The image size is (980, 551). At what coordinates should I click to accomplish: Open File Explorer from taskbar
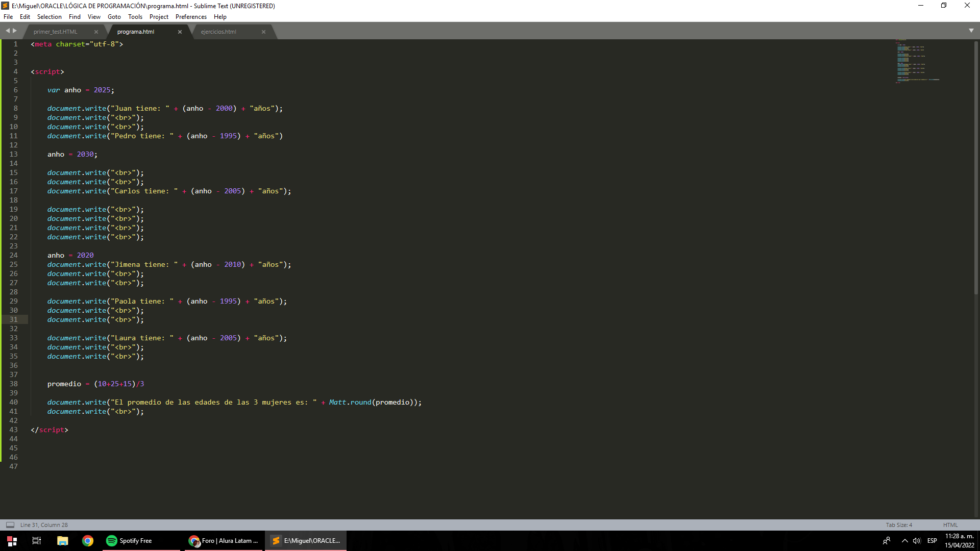coord(62,541)
